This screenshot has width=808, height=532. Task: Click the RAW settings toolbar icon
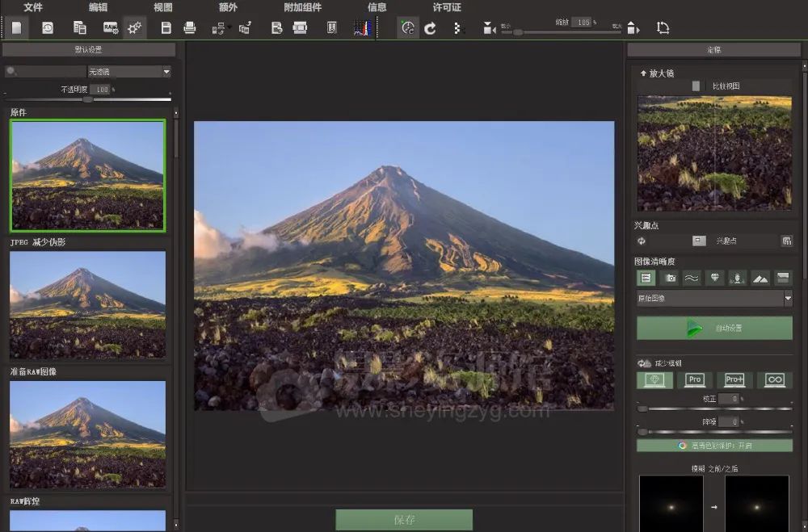coord(111,28)
